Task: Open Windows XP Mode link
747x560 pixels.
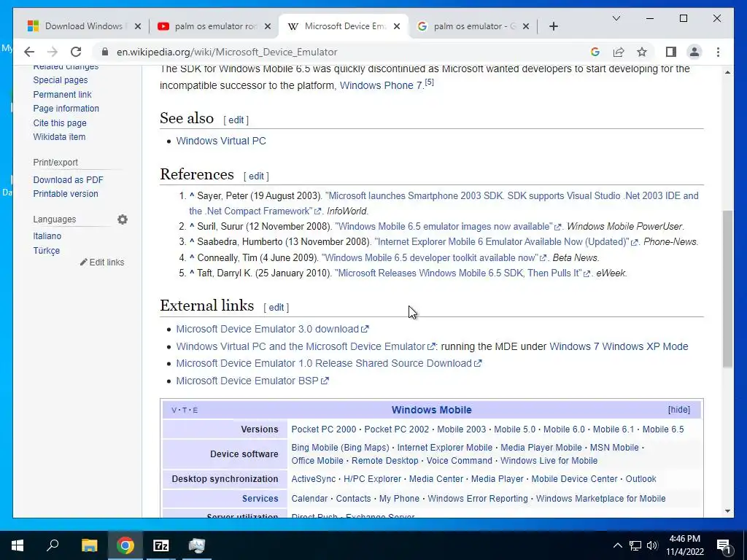Action: click(645, 346)
